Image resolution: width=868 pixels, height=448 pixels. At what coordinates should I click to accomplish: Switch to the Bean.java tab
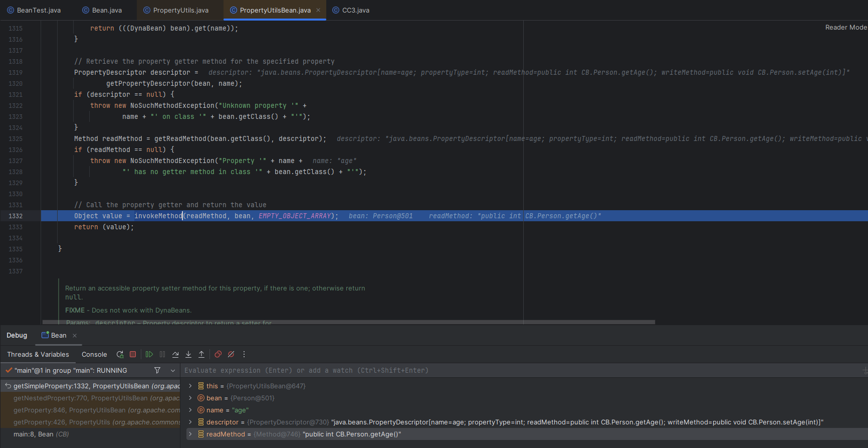click(x=102, y=10)
